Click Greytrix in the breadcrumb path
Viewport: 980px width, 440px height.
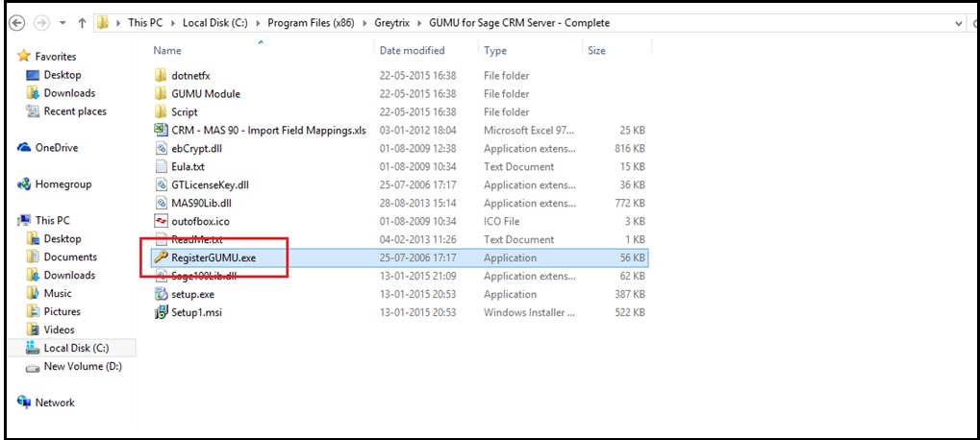[x=391, y=23]
